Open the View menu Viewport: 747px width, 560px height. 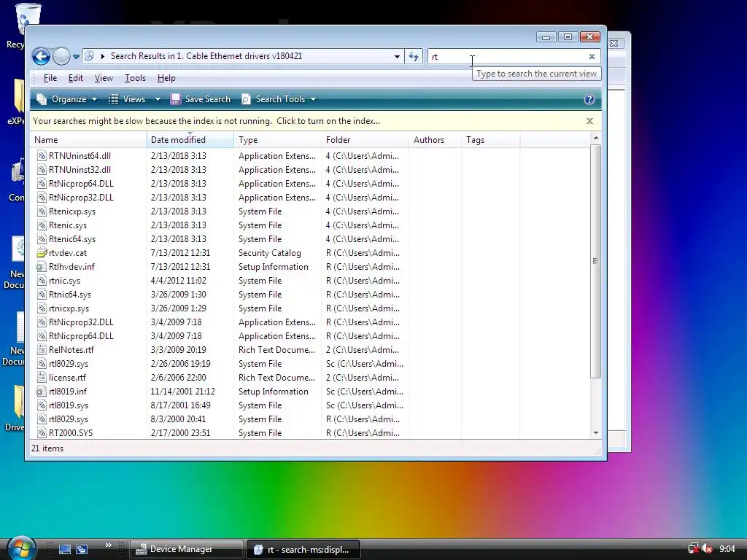point(104,78)
